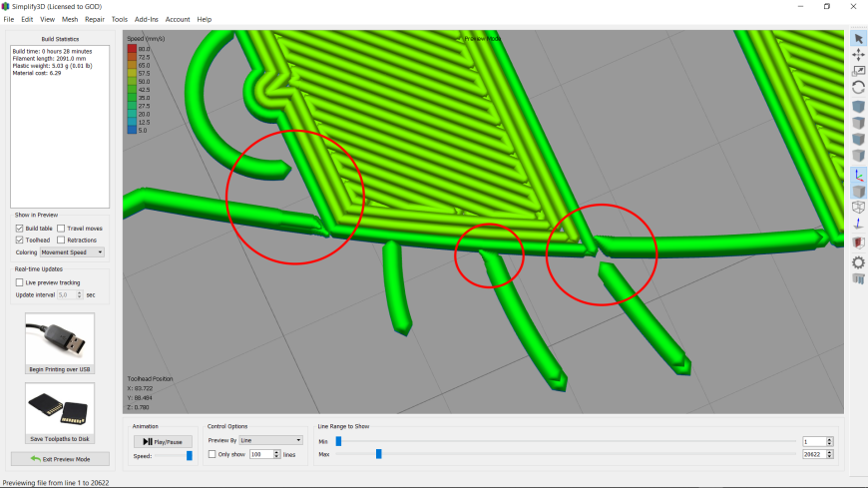Click status text 'Previewing file from line 1 to 20622'

(x=56, y=483)
